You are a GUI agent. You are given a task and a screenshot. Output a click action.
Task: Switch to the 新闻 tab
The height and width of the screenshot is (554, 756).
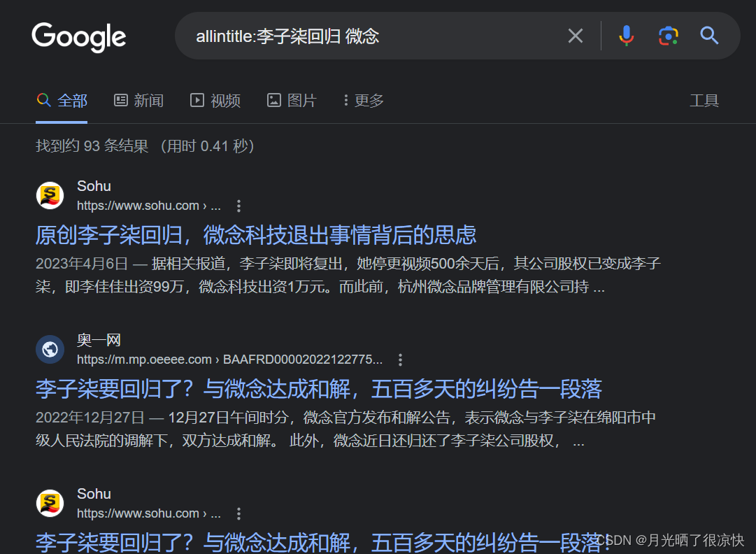(139, 101)
